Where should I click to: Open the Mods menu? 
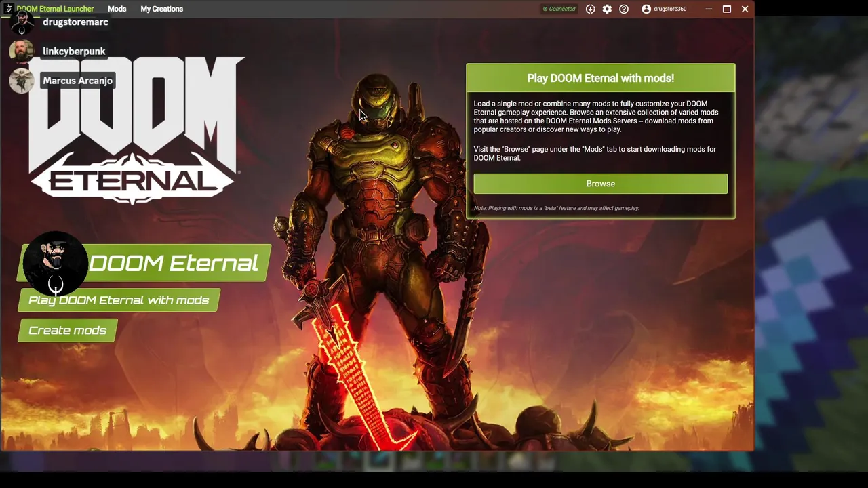[117, 9]
